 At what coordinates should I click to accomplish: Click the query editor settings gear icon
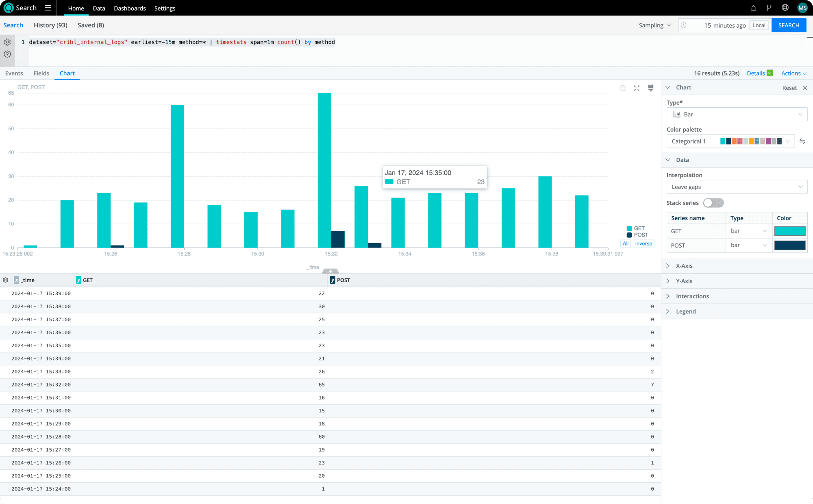(7, 42)
